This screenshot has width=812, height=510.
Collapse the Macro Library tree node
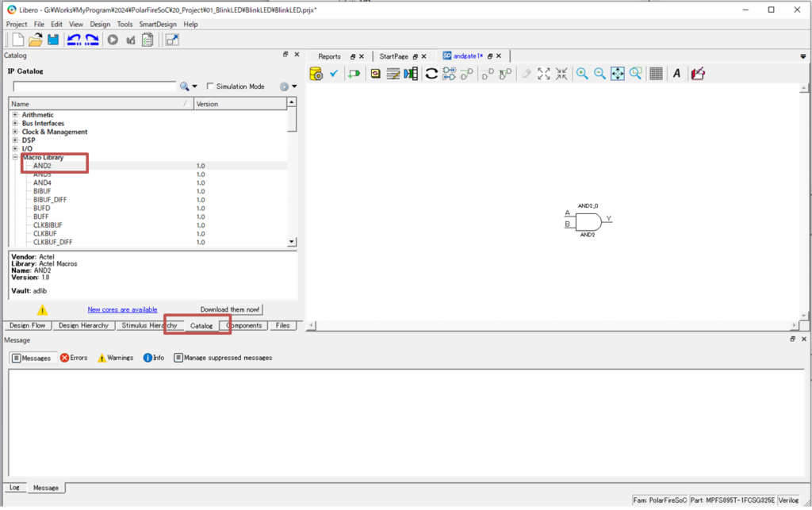point(15,158)
